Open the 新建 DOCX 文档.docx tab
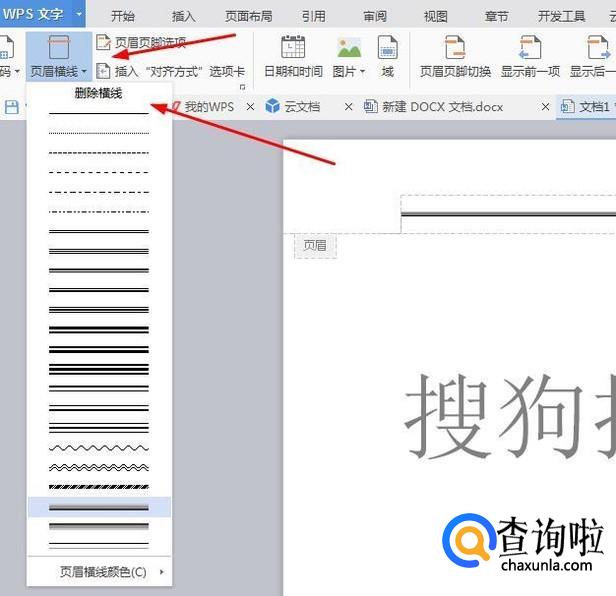Image resolution: width=616 pixels, height=596 pixels. pyautogui.click(x=443, y=106)
